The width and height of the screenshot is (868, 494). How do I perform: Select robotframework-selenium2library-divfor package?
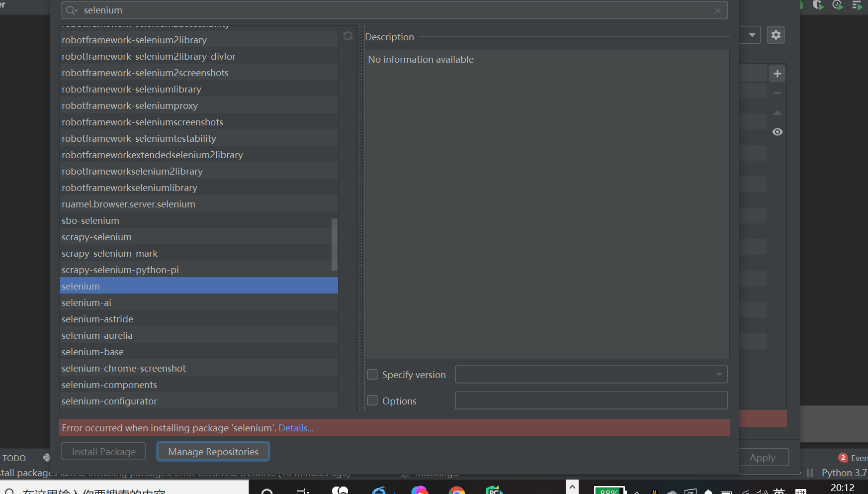(x=199, y=56)
